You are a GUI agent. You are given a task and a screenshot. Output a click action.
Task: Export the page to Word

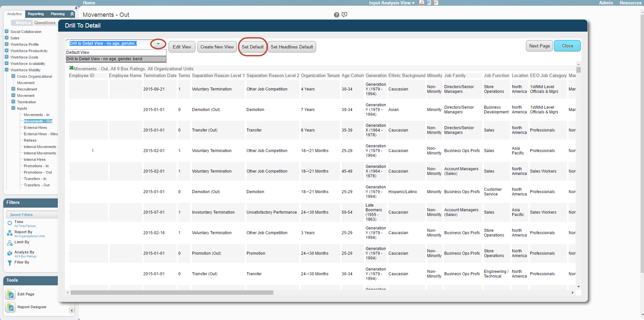(429, 3)
